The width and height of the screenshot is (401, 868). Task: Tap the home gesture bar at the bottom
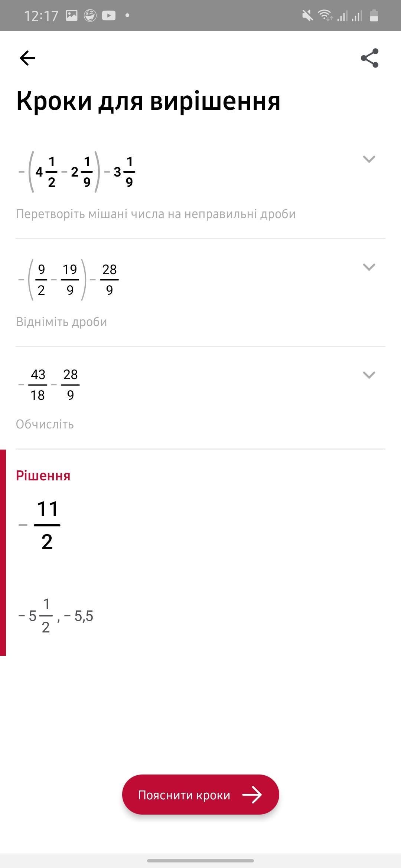coord(200,861)
